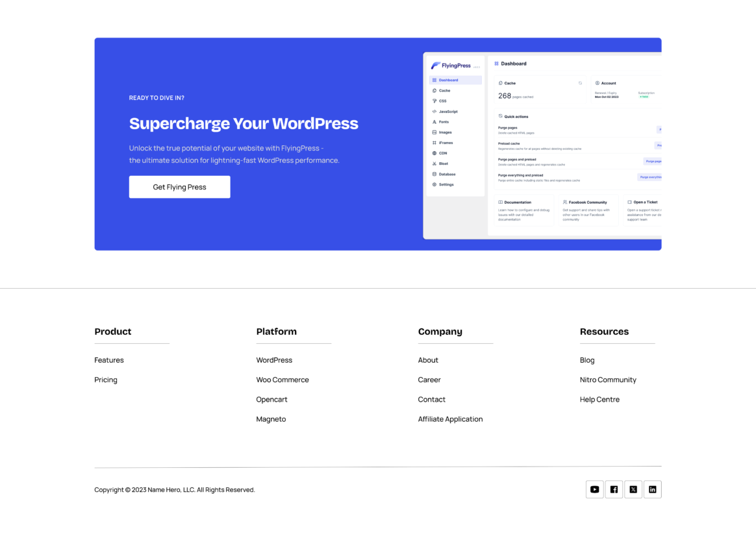Click the READY TO DIVE IN? label

pyautogui.click(x=157, y=98)
